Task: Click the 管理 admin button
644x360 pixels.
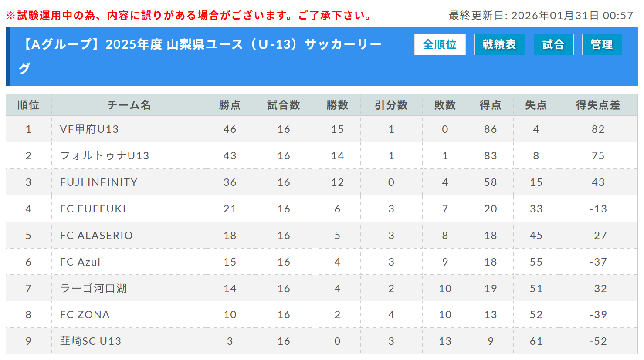Action: [602, 44]
